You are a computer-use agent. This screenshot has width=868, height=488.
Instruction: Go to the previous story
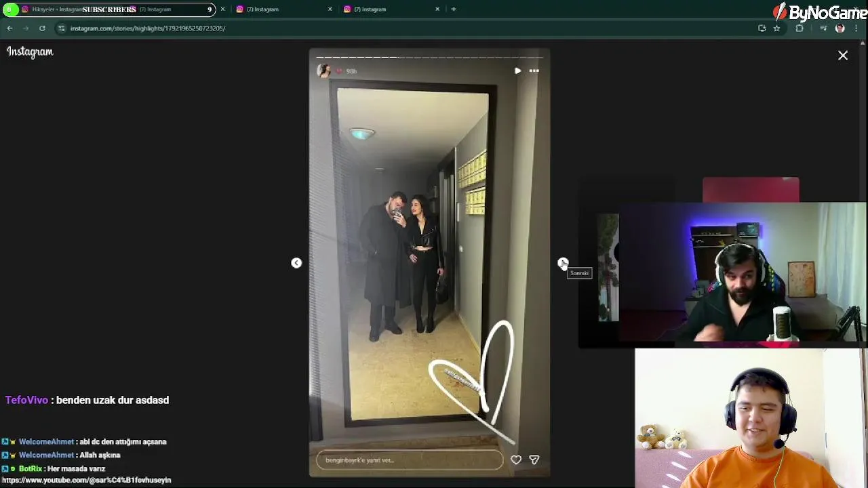point(296,263)
